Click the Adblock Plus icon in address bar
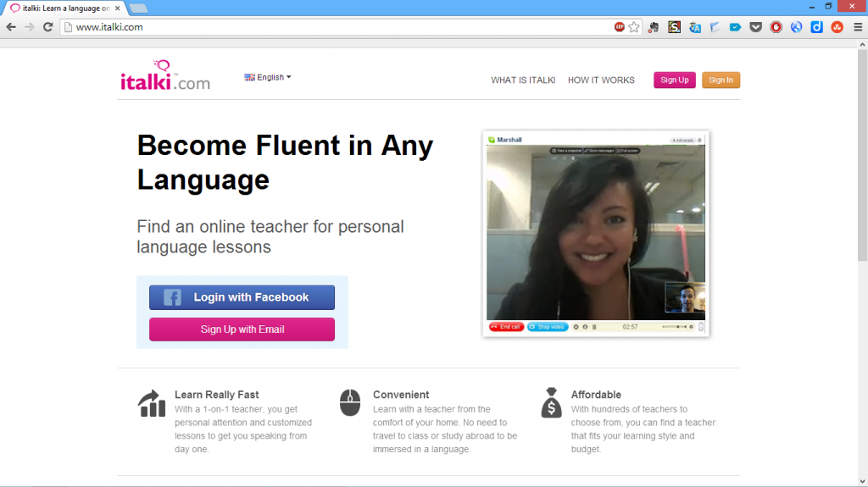Viewport: 868px width, 487px height. 620,26
